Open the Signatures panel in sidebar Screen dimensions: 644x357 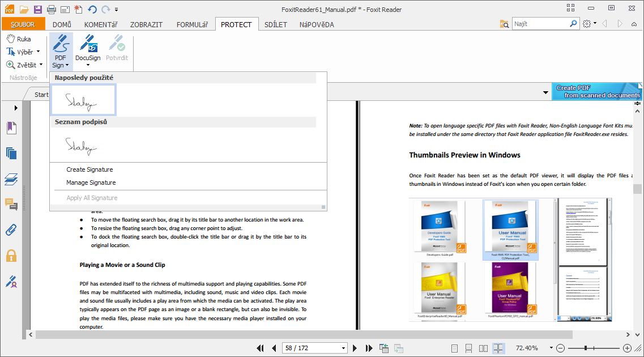(11, 282)
